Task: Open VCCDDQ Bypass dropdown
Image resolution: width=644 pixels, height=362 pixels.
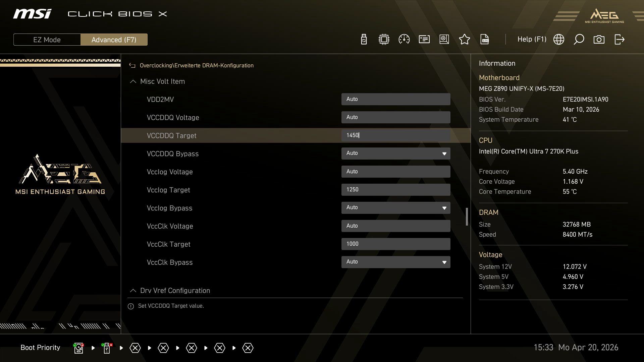Action: pos(395,154)
